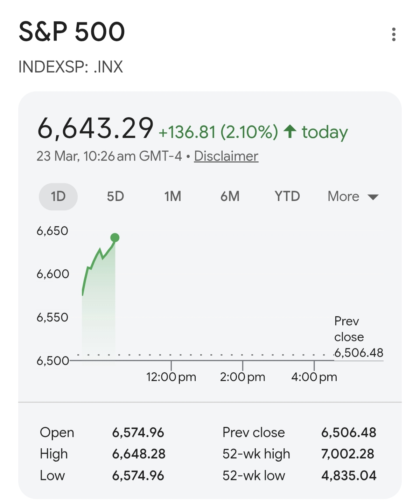Click the green up arrow icon

(290, 132)
